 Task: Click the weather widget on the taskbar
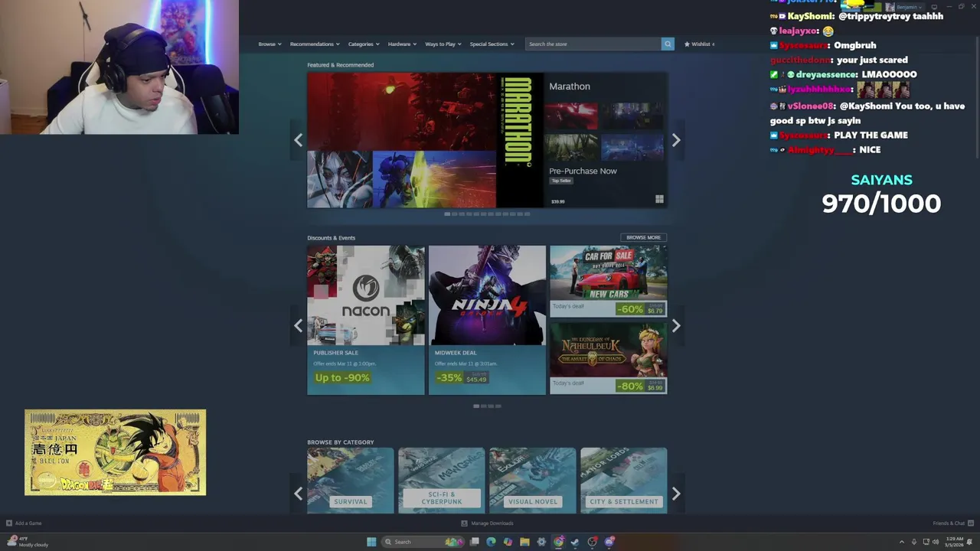point(28,542)
